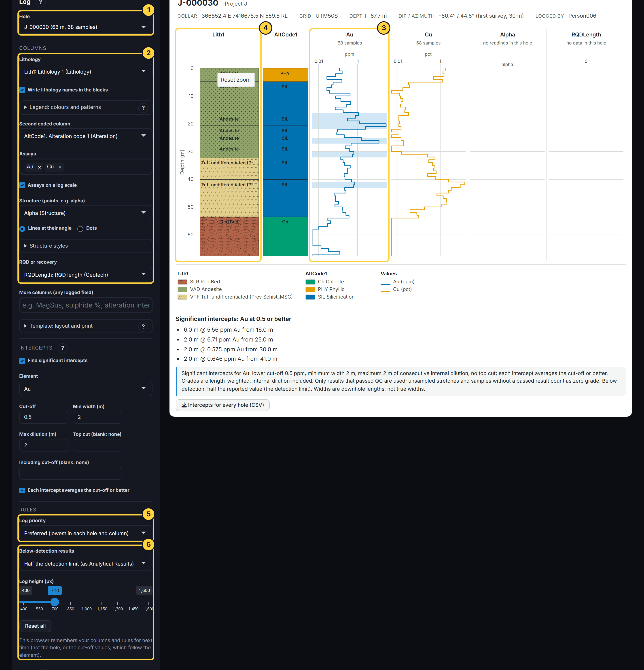
Task: Click the Top cut input field
Action: click(97, 445)
